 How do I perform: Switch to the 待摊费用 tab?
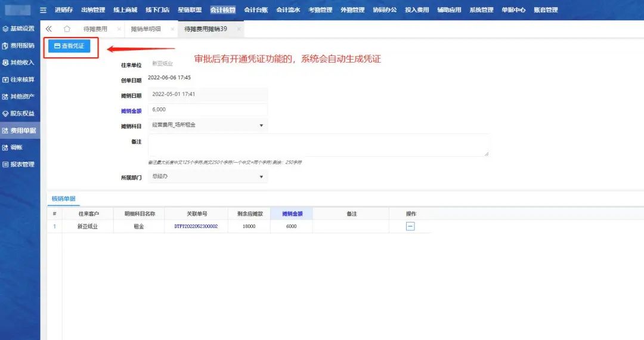(x=95, y=29)
